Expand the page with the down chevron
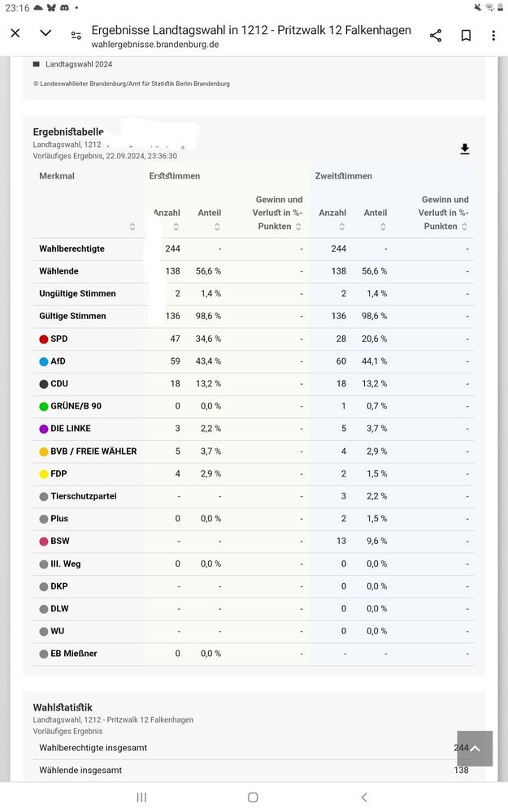508x812 pixels. point(46,32)
